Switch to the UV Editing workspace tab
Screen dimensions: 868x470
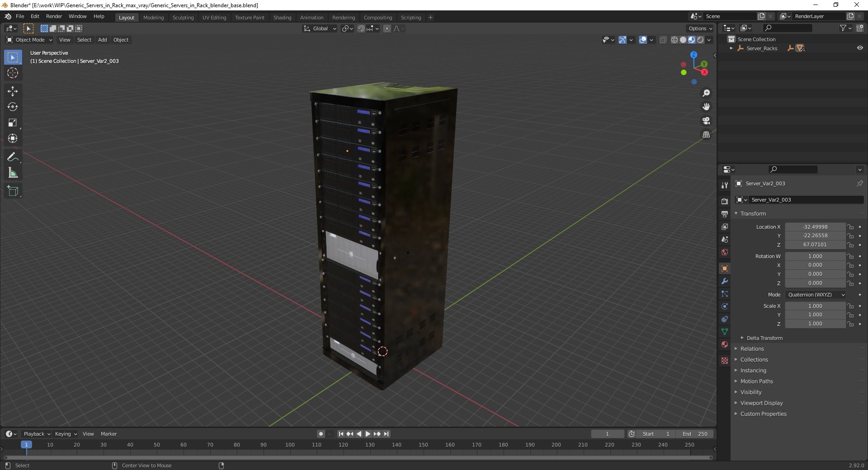tap(214, 18)
